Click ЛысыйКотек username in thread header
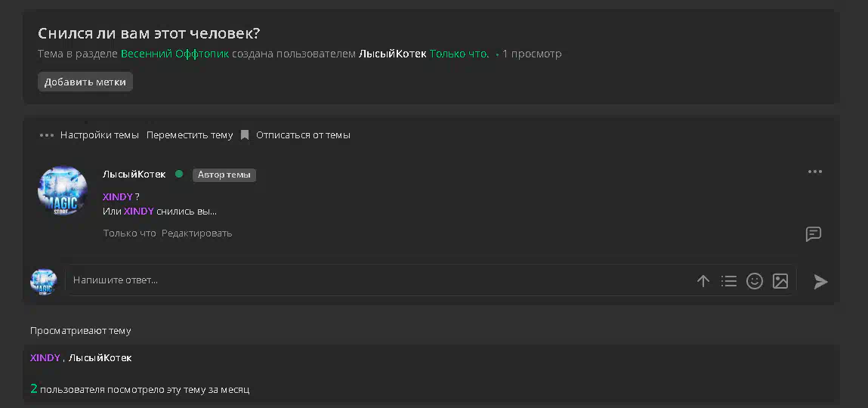The image size is (868, 408). point(393,54)
